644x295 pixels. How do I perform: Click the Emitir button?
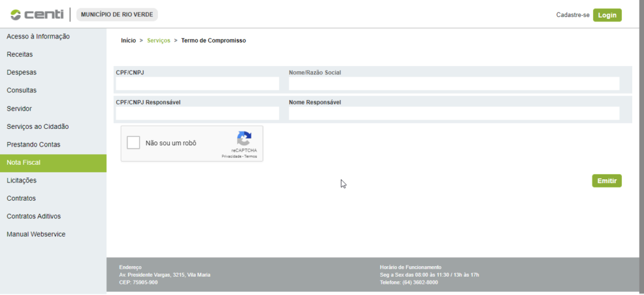click(607, 181)
